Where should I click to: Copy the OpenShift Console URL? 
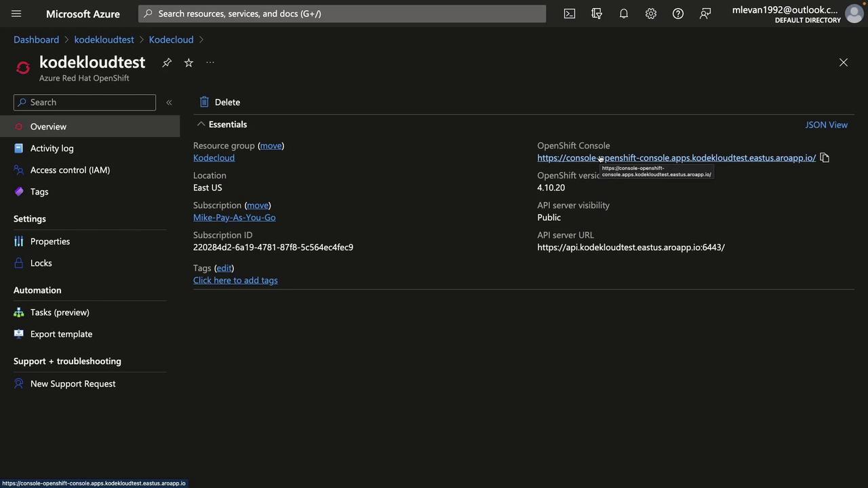pos(825,158)
